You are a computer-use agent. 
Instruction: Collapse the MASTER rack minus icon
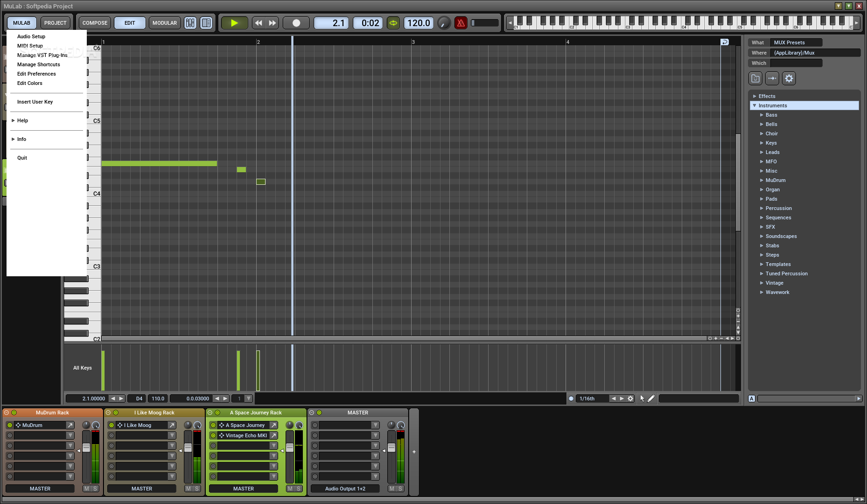click(312, 413)
